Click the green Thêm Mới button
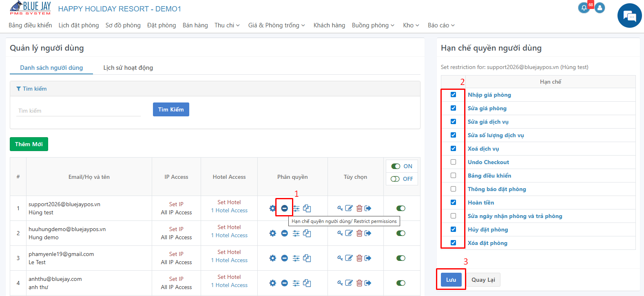Image resolution: width=644 pixels, height=296 pixels. [x=29, y=144]
